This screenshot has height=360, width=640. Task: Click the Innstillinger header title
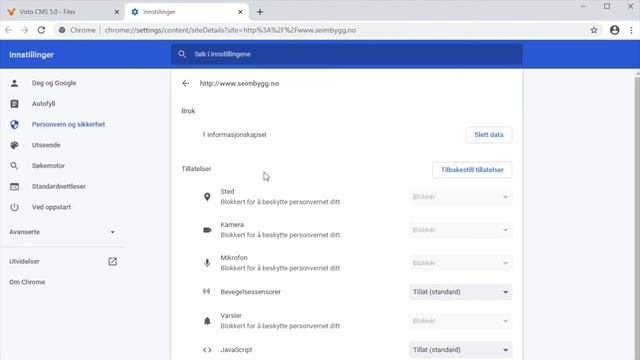coord(31,55)
